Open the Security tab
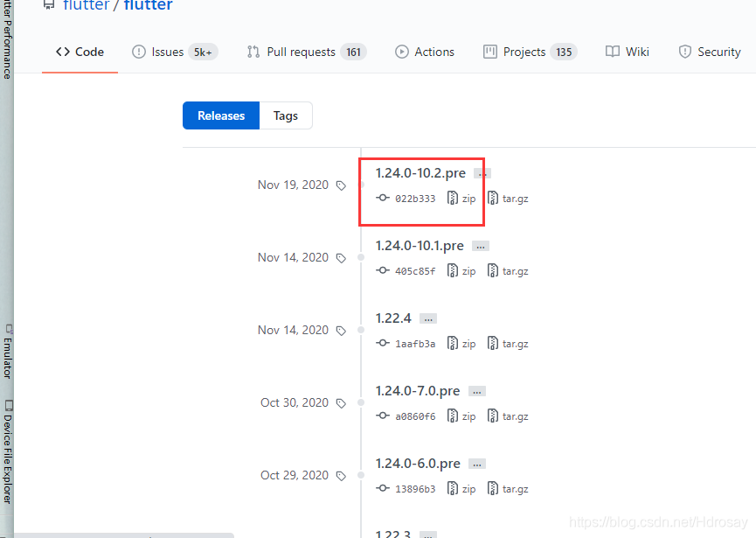This screenshot has height=538, width=756. click(x=709, y=52)
